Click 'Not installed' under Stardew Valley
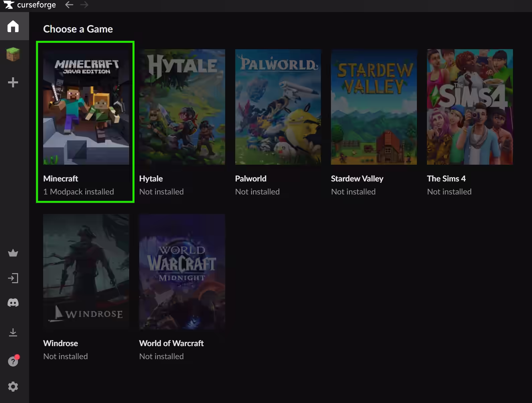The image size is (532, 403). 353,192
